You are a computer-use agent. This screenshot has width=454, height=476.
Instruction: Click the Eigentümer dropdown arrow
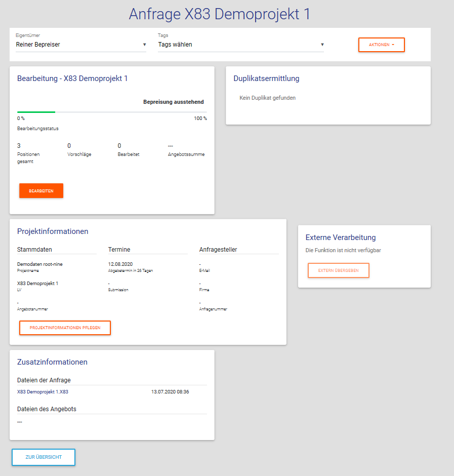coord(144,45)
